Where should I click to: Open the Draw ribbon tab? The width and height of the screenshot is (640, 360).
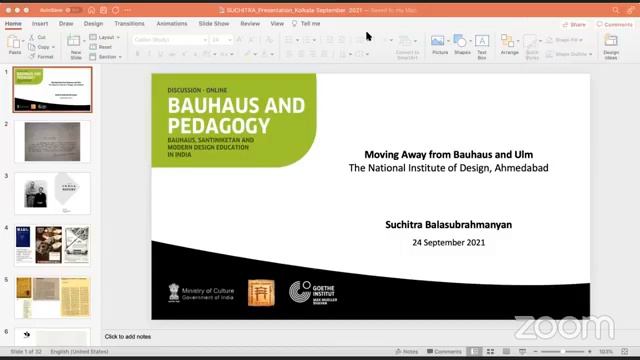(66, 24)
